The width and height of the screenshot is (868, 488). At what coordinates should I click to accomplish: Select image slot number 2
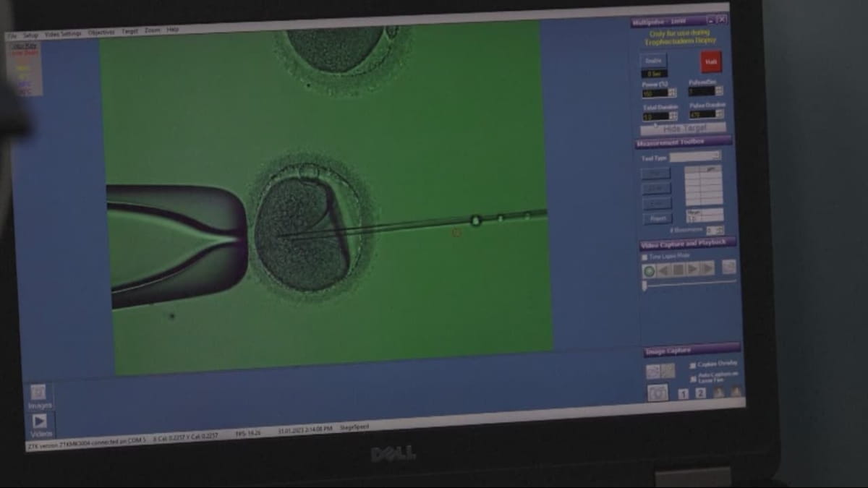pos(700,393)
